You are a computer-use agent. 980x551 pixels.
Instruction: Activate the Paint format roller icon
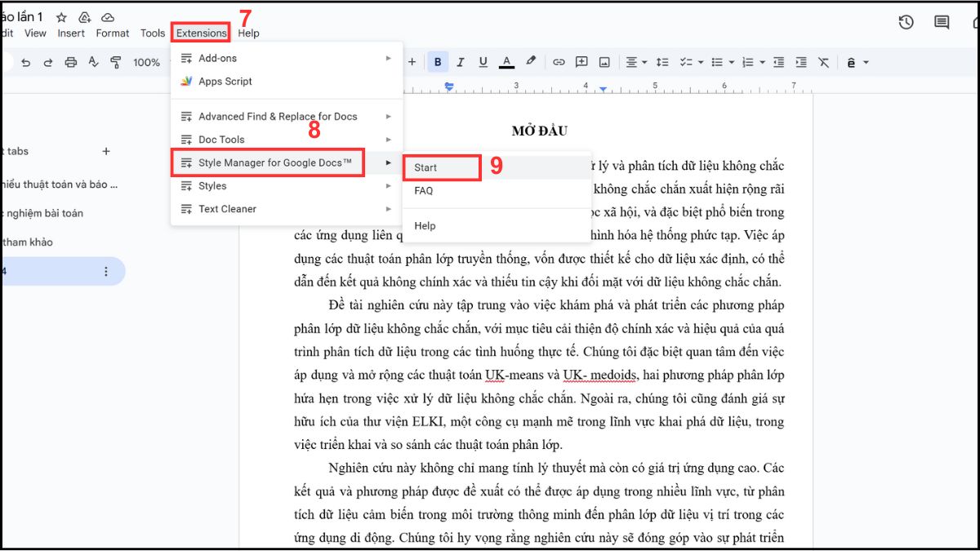tap(115, 62)
